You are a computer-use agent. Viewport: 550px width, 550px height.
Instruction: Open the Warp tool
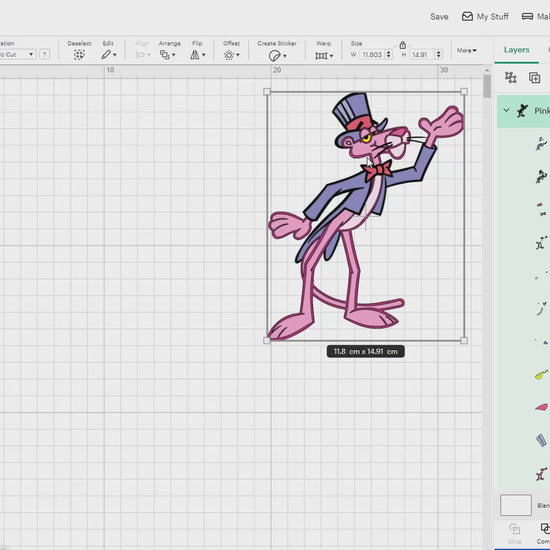pos(321,55)
